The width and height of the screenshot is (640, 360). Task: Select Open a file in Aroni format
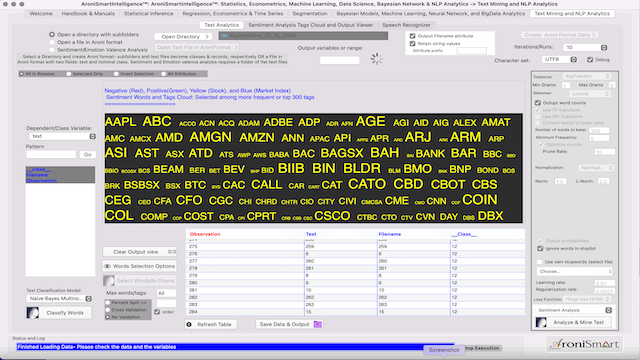(52, 42)
